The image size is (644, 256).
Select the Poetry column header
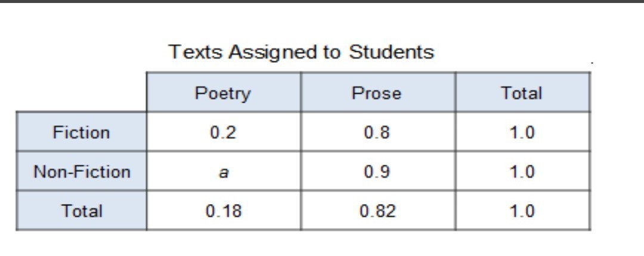click(x=223, y=92)
